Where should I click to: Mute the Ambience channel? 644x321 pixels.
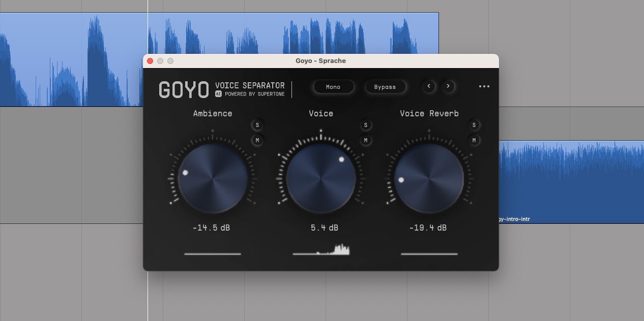point(257,140)
